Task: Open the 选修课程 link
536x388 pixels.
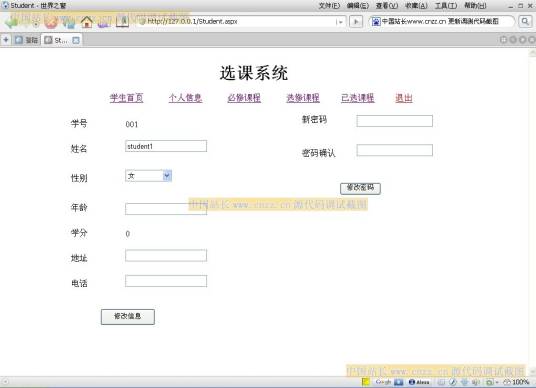Action: (x=303, y=98)
